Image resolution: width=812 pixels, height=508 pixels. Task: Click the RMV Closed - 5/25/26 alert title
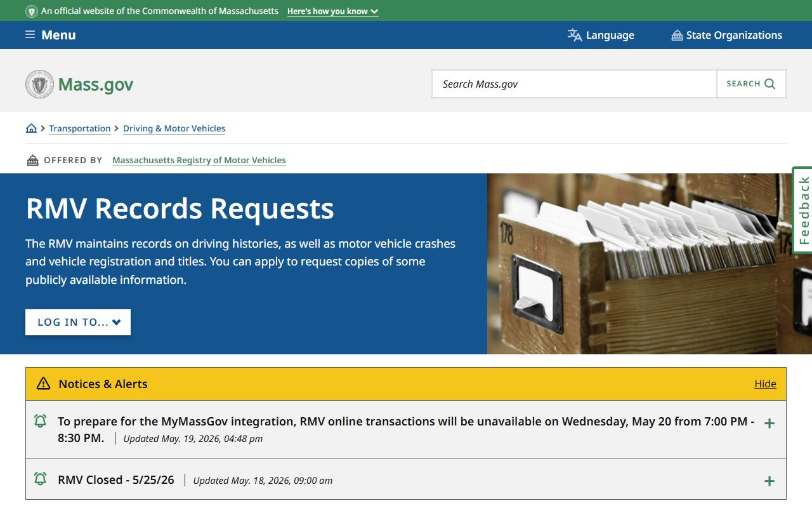(116, 479)
